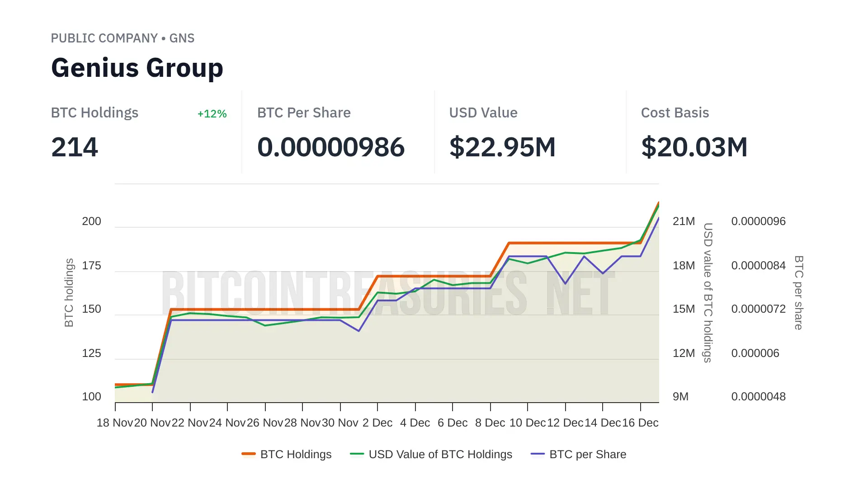Viewport: 868px width, 488px height.
Task: Click PUBLIC COMPANY • GNS label
Action: tap(123, 38)
